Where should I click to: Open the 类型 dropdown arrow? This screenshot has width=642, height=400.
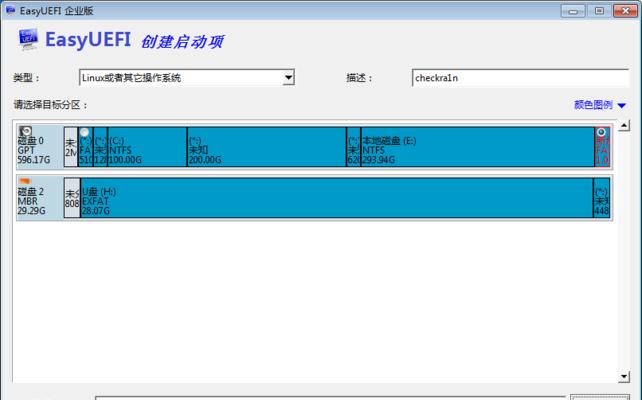[x=289, y=77]
